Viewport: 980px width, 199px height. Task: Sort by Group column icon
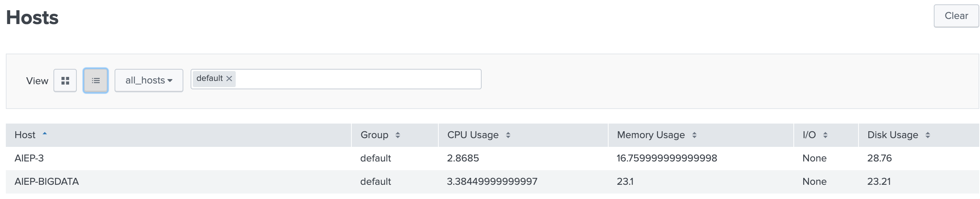pos(398,135)
